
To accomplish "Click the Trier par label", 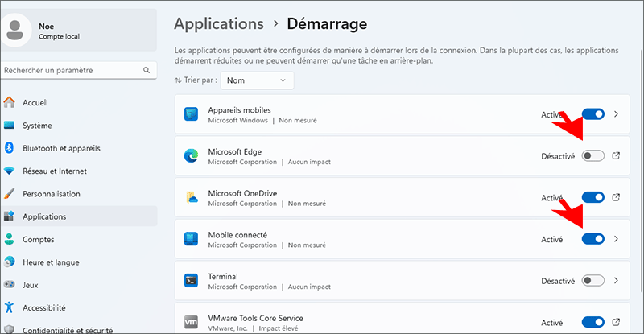I will 200,80.
